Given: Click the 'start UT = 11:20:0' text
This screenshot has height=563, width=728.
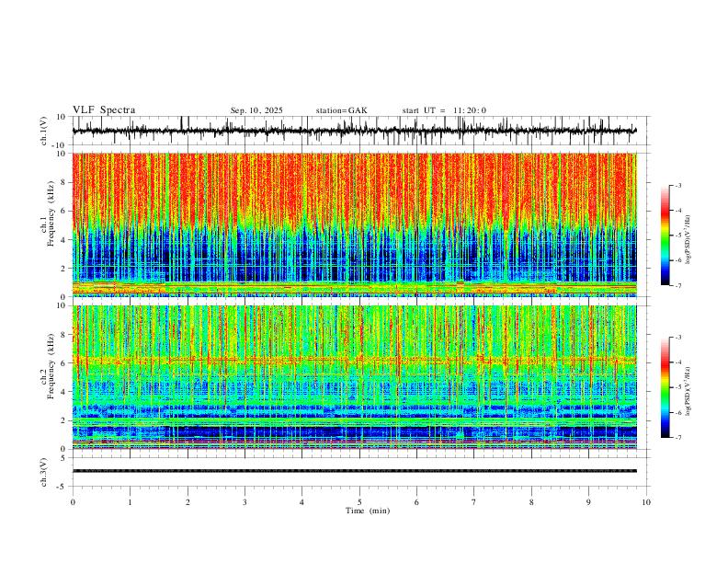Looking at the screenshot, I should click(444, 110).
